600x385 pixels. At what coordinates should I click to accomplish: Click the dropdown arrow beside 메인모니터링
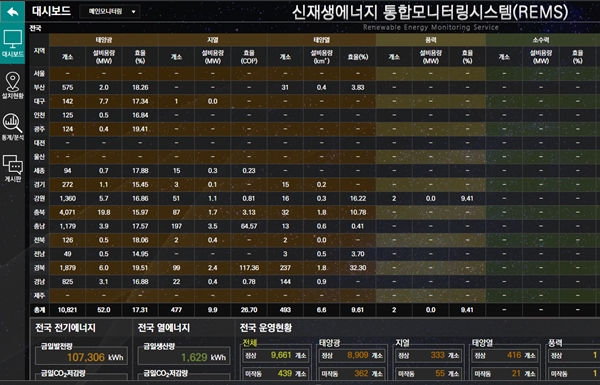tap(133, 12)
